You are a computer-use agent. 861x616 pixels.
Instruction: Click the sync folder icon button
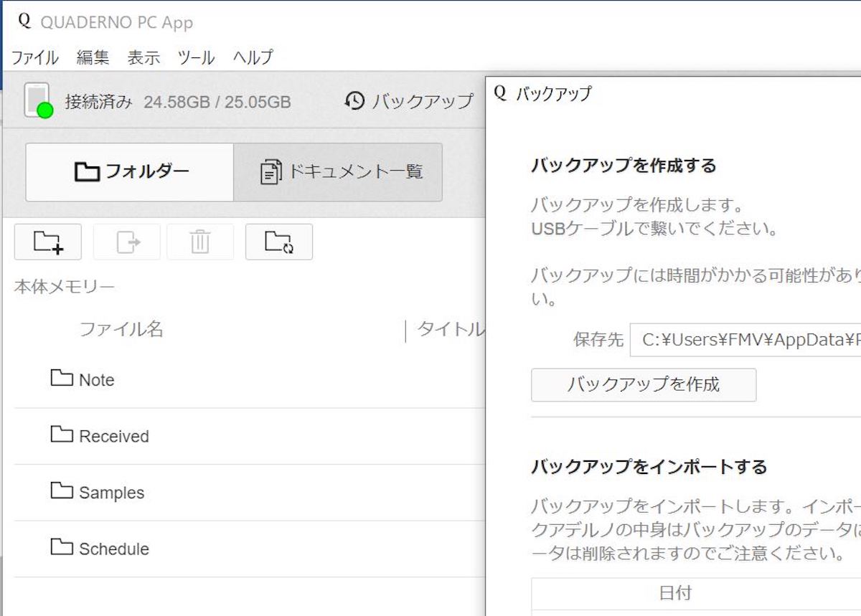278,242
